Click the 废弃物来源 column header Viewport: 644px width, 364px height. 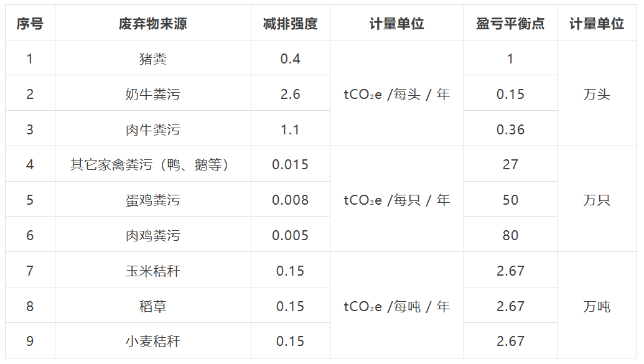pos(152,24)
